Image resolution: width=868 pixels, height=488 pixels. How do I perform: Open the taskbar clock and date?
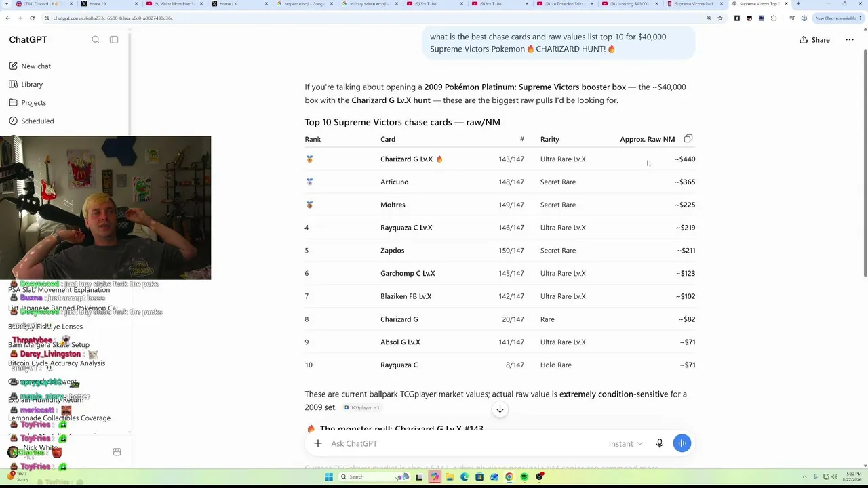851,477
